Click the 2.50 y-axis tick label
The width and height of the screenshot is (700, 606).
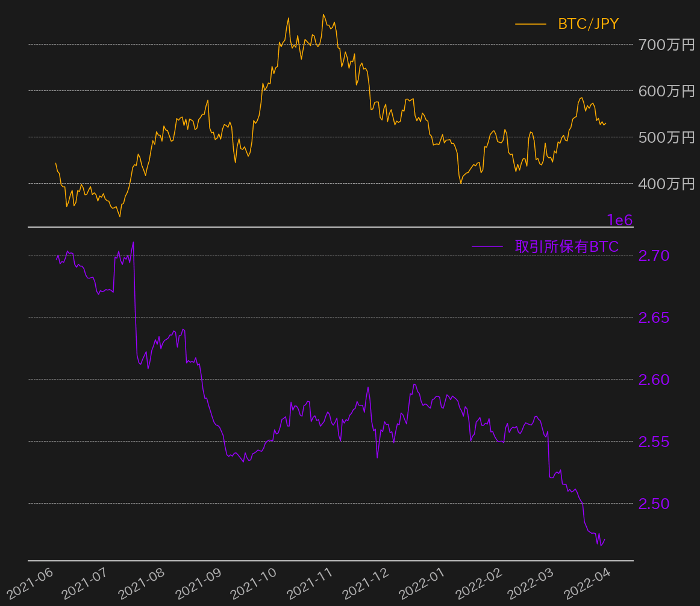point(654,504)
